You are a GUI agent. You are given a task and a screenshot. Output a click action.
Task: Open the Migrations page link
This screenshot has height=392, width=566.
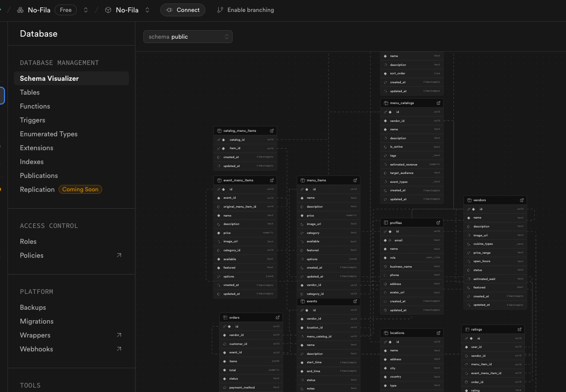tap(36, 321)
